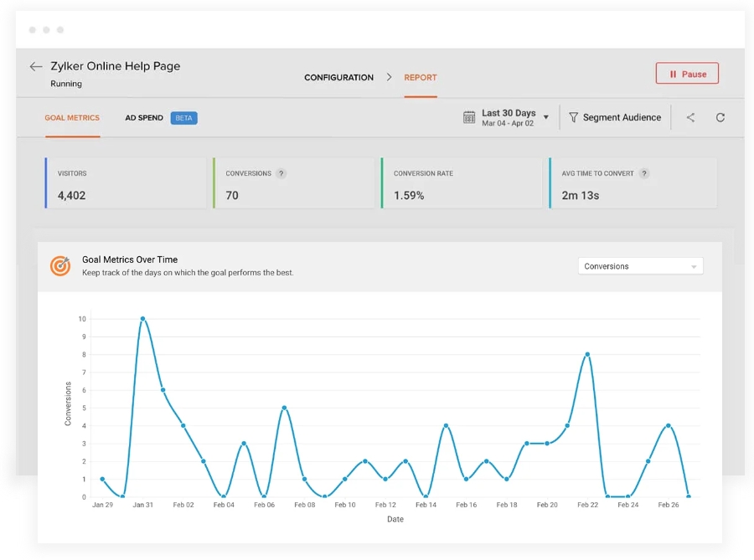Go to the Configuration step
The width and height of the screenshot is (754, 560).
click(338, 78)
